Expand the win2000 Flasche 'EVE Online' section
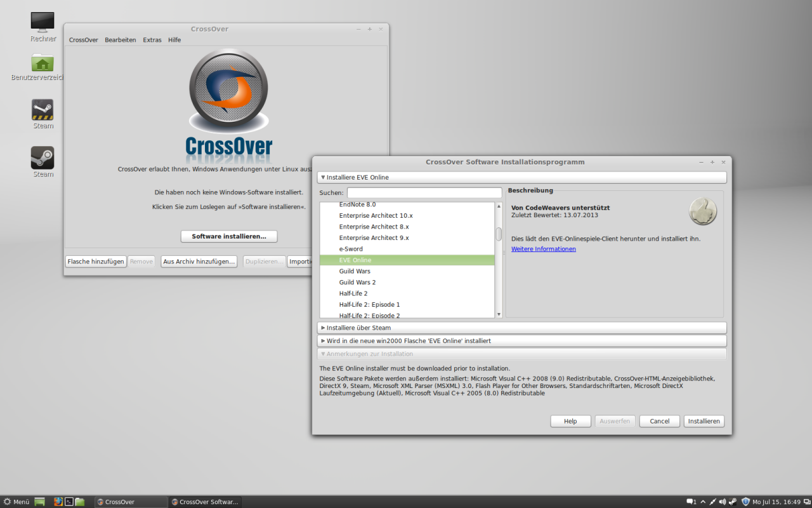The height and width of the screenshot is (508, 812). (521, 341)
